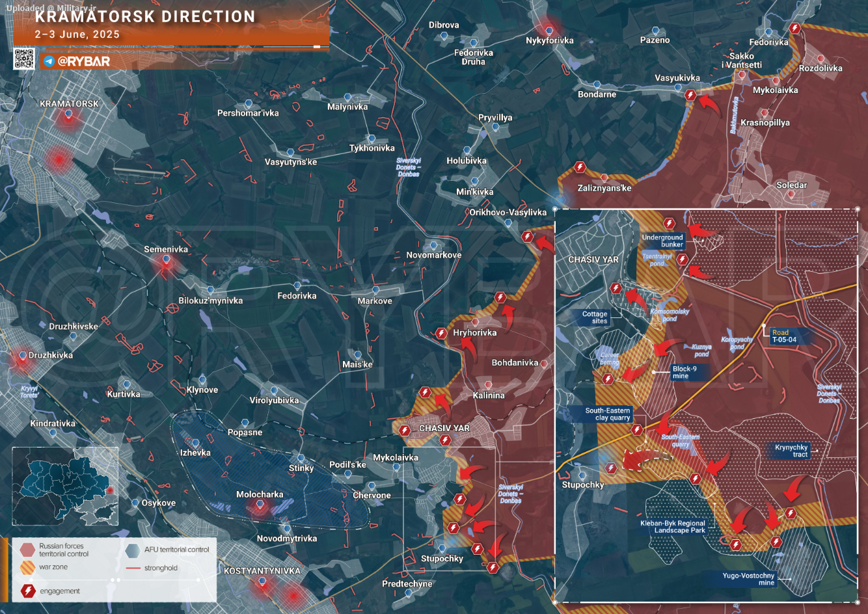Click the 'Bohdanivka' village label
The width and height of the screenshot is (868, 614).
[515, 363]
